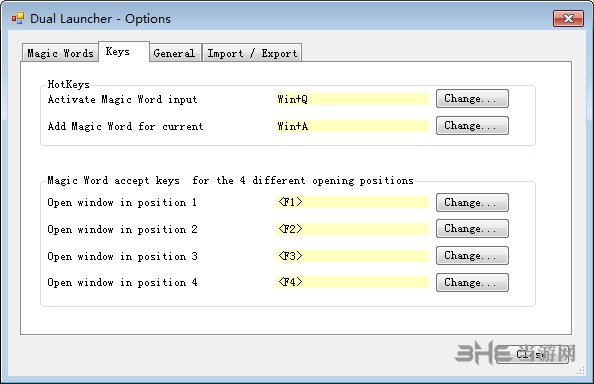Click the Close button at bottom
Viewport: 594px width, 384px height.
[x=532, y=354]
